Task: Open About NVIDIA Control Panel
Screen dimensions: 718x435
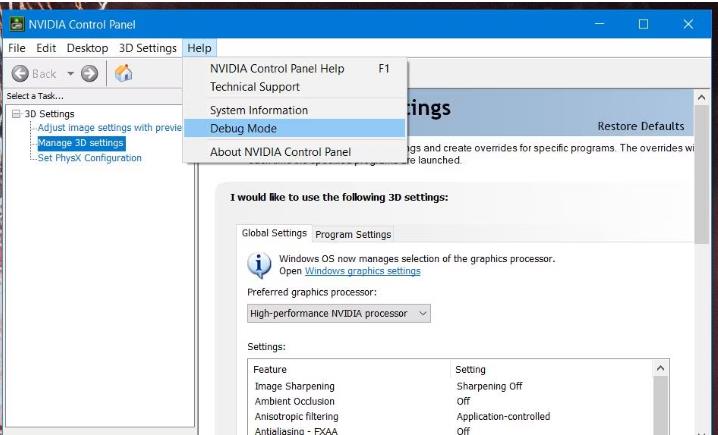Action: pos(294,152)
